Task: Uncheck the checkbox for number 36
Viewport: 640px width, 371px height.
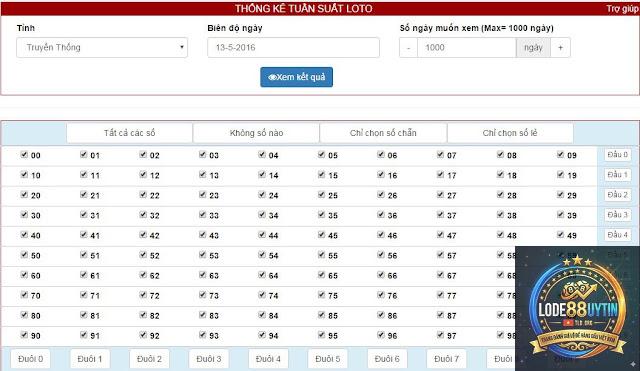Action: pos(381,214)
